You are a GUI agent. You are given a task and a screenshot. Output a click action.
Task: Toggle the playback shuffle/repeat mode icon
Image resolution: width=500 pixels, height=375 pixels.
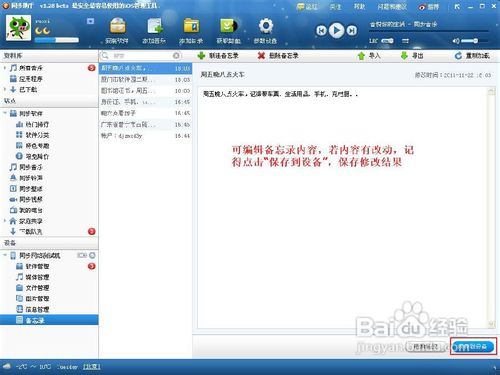pyautogui.click(x=405, y=41)
